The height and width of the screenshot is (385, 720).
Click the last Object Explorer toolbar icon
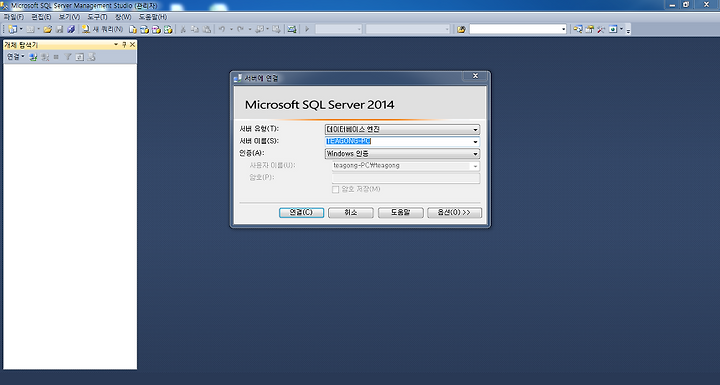(x=92, y=57)
